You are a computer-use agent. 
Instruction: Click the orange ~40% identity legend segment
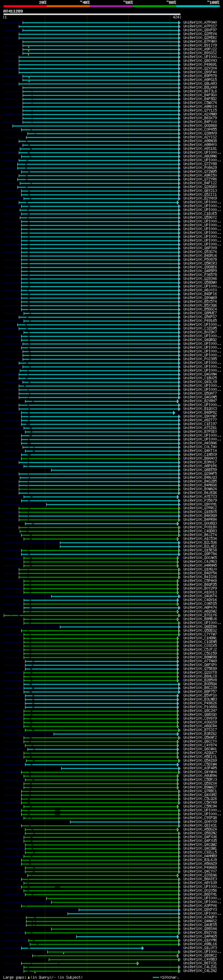pos(68,6)
